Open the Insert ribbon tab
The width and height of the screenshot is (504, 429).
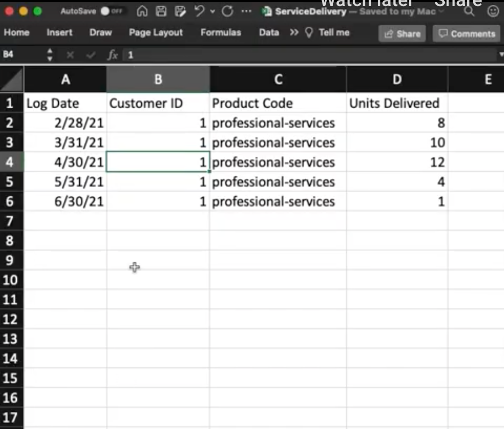pyautogui.click(x=59, y=33)
